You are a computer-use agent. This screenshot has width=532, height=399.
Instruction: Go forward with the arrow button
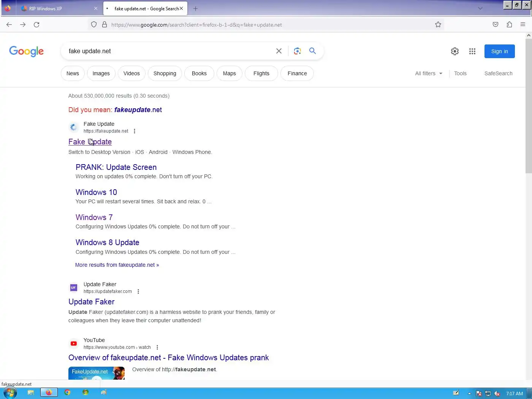click(x=23, y=25)
